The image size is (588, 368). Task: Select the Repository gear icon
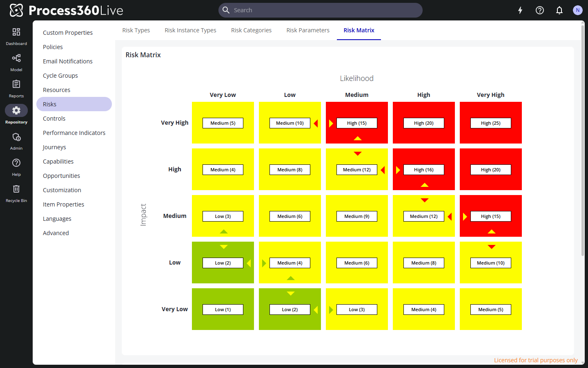[16, 110]
